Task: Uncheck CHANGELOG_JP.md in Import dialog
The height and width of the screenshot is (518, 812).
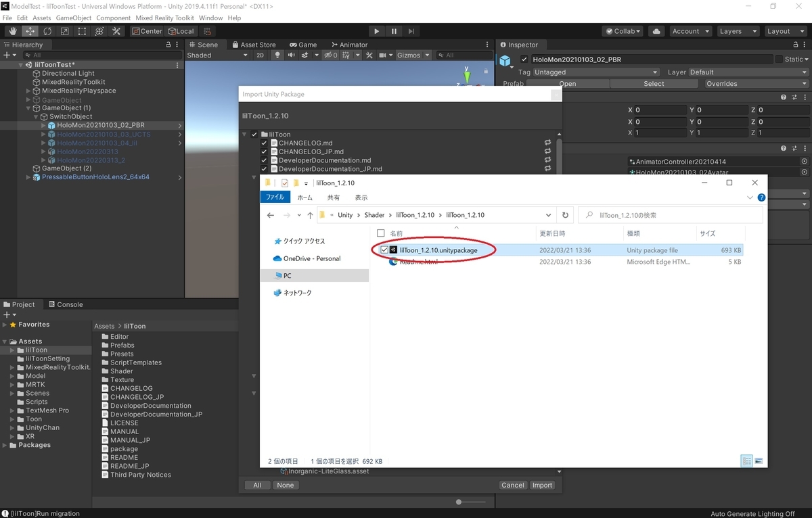Action: pos(265,151)
